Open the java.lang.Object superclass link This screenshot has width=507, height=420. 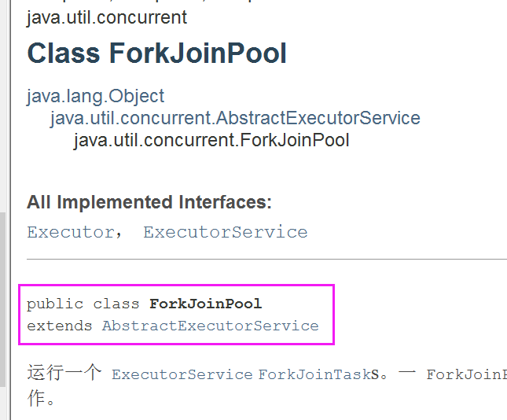pyautogui.click(x=95, y=96)
